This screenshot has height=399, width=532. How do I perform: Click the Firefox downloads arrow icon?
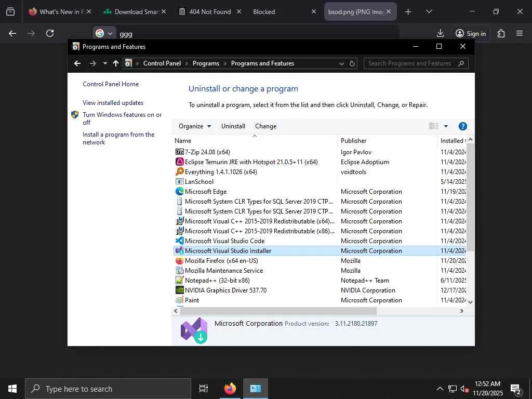440,33
